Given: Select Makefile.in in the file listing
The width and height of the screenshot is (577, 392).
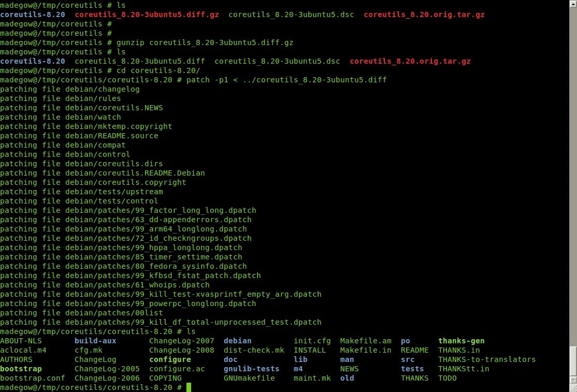Looking at the screenshot, I should pos(366,350).
